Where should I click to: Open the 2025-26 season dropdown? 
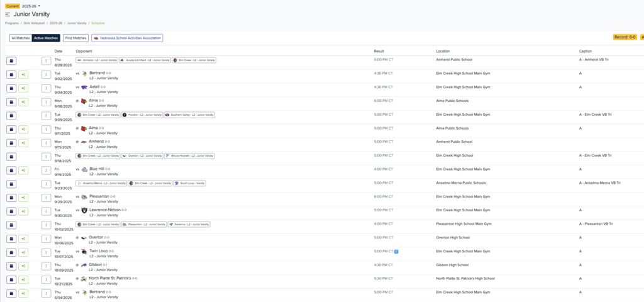point(31,6)
